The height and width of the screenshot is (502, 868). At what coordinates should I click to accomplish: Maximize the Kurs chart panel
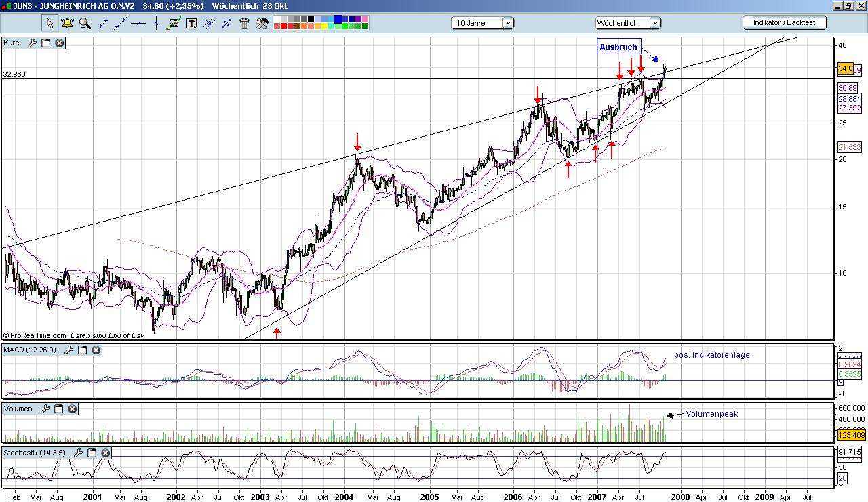(x=45, y=43)
